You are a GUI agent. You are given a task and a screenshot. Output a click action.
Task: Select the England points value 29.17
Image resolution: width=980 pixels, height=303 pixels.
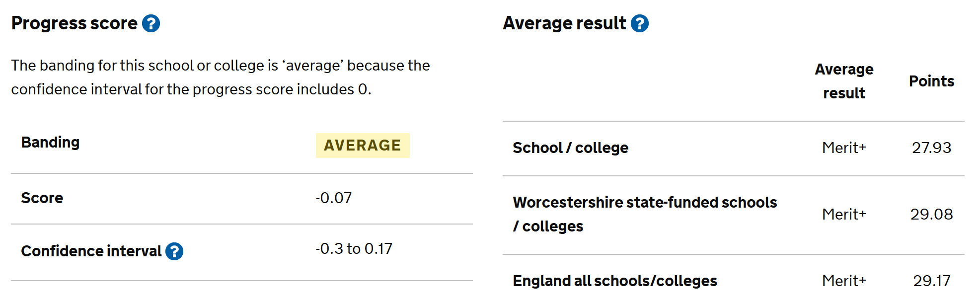[x=931, y=281]
